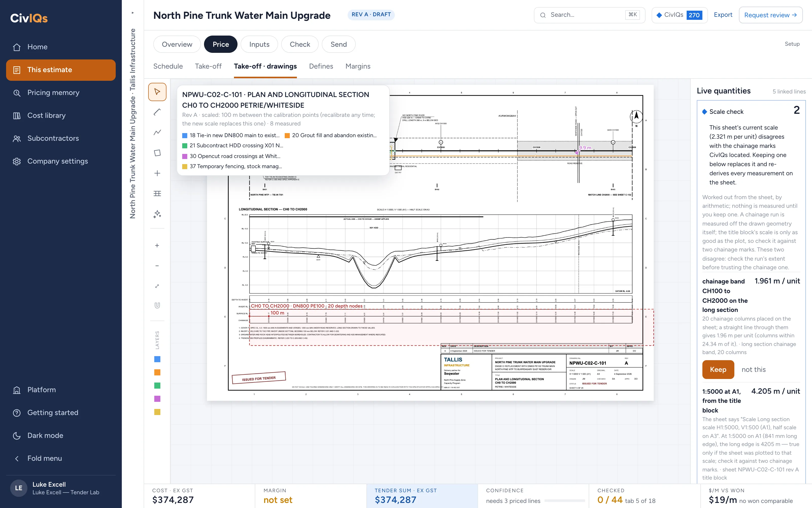
Task: Go to the Send tab
Action: (339, 44)
